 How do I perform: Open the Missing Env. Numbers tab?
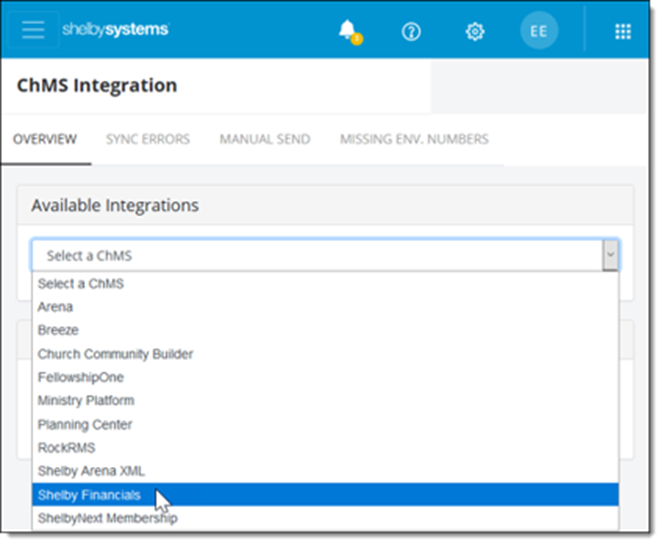pyautogui.click(x=414, y=139)
